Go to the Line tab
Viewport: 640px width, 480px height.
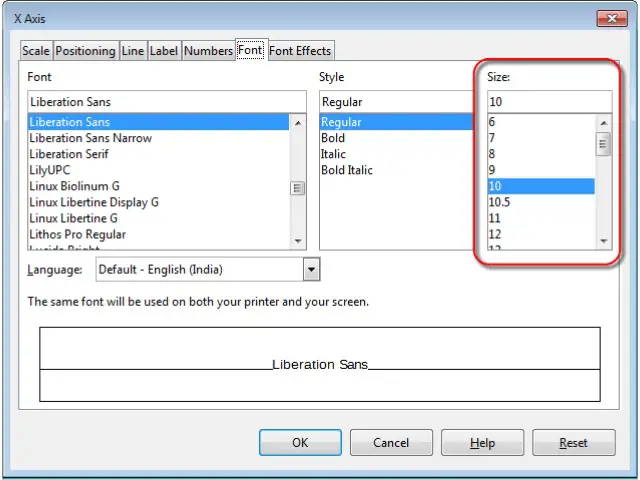[x=133, y=51]
